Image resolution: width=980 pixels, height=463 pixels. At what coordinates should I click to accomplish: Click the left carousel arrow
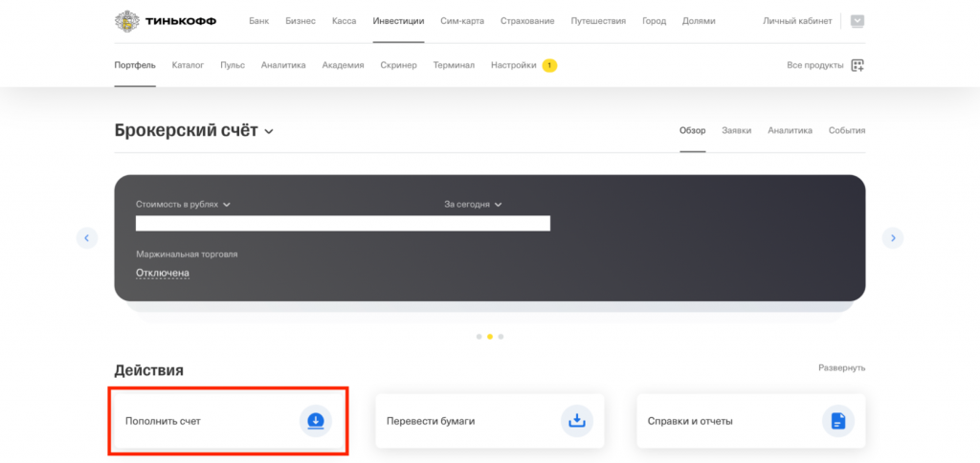(87, 237)
